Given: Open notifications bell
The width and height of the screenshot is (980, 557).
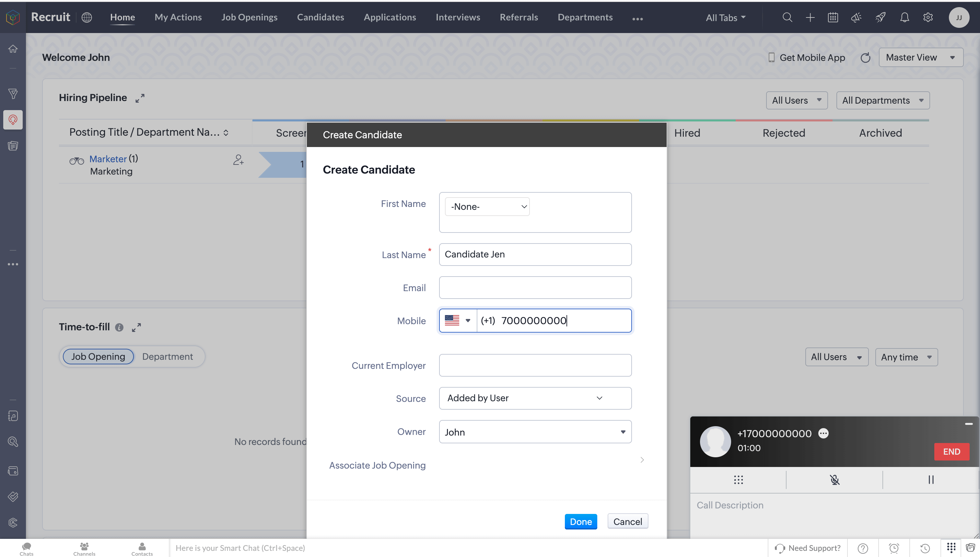Looking at the screenshot, I should 904,17.
